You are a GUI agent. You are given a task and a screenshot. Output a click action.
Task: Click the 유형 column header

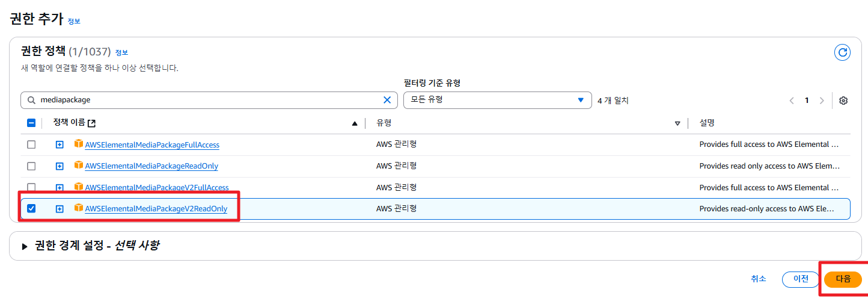384,123
